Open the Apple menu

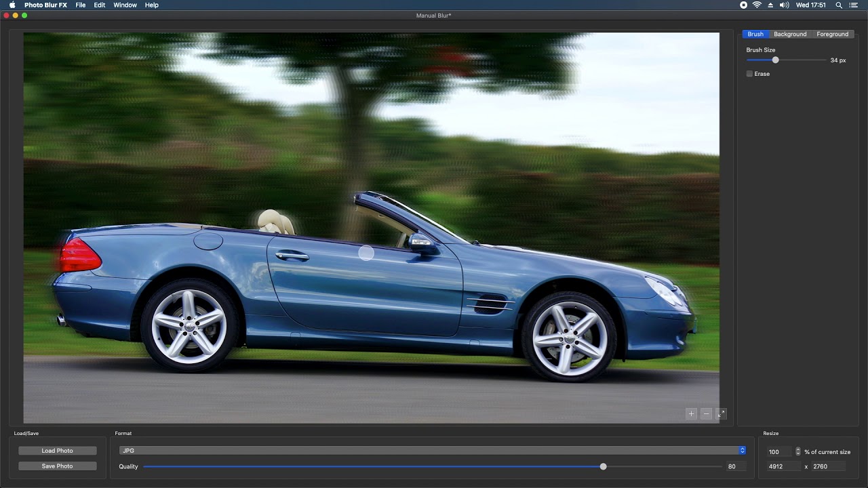click(12, 5)
